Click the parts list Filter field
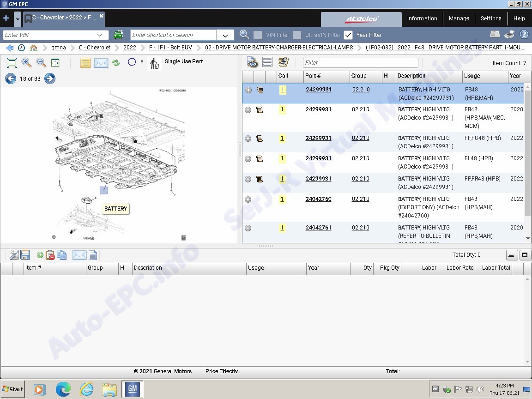The height and width of the screenshot is (399, 532). 360,63
